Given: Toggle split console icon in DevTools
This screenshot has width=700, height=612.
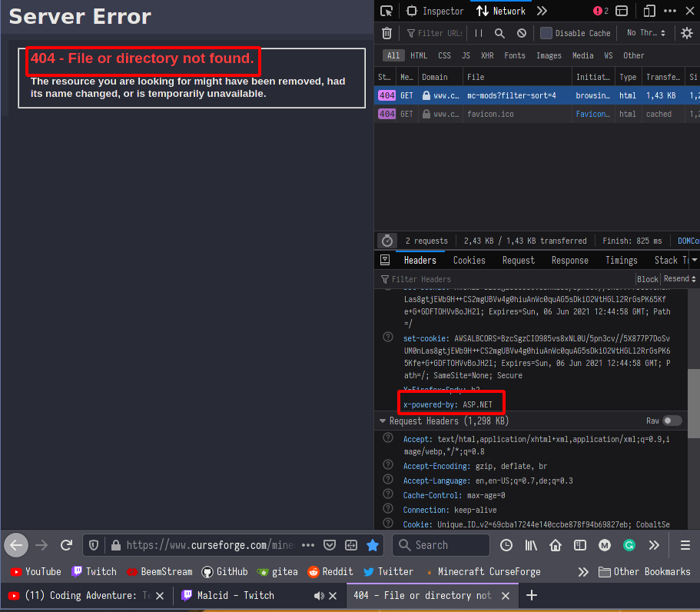Looking at the screenshot, I should coord(622,12).
